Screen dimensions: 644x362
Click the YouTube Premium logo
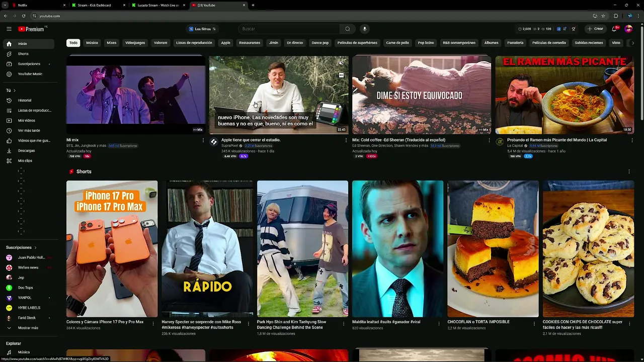pyautogui.click(x=31, y=29)
